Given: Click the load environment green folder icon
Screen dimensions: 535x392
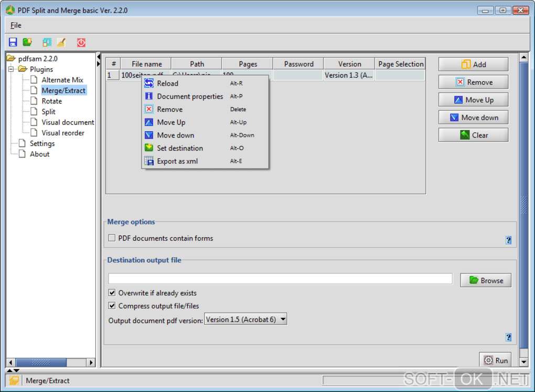Looking at the screenshot, I should pyautogui.click(x=27, y=43).
